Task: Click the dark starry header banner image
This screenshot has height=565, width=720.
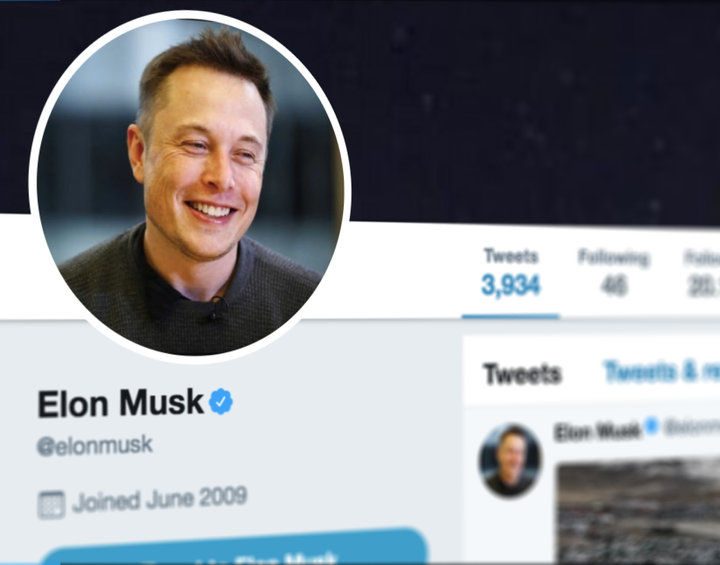Action: click(x=533, y=110)
